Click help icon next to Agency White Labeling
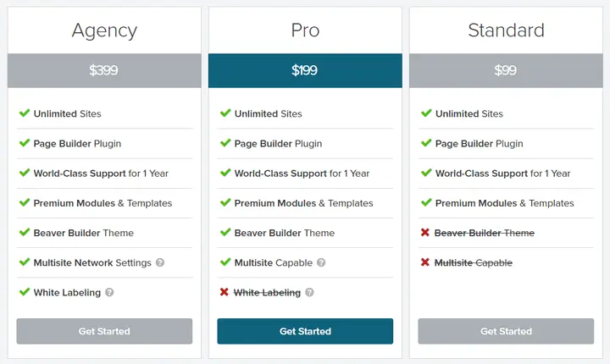 pyautogui.click(x=109, y=292)
